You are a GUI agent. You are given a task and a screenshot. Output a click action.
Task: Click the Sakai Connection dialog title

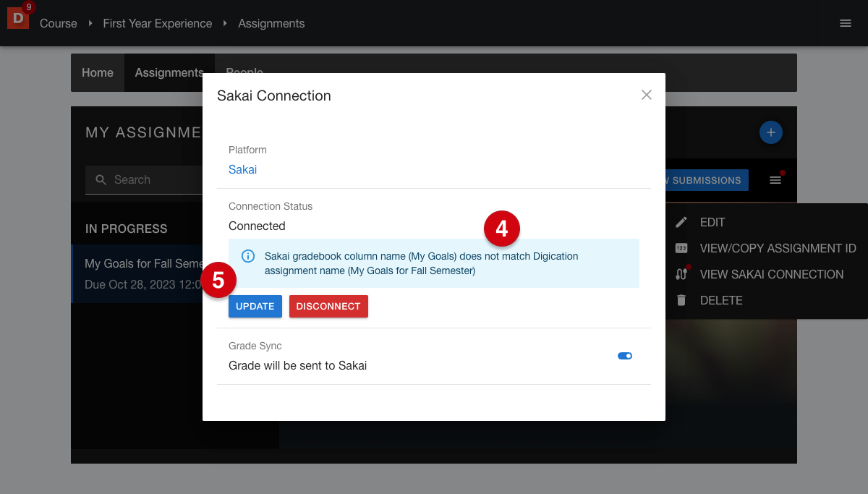click(274, 95)
